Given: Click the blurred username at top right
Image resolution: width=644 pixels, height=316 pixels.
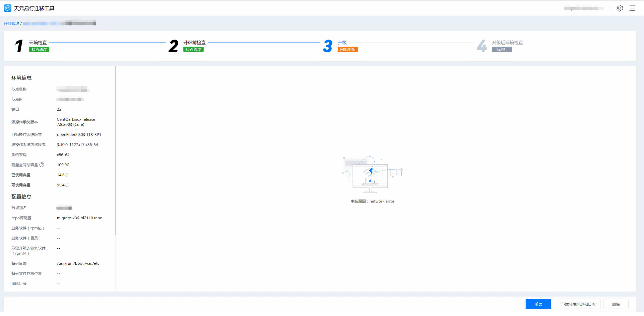Looking at the screenshot, I should pos(584,9).
